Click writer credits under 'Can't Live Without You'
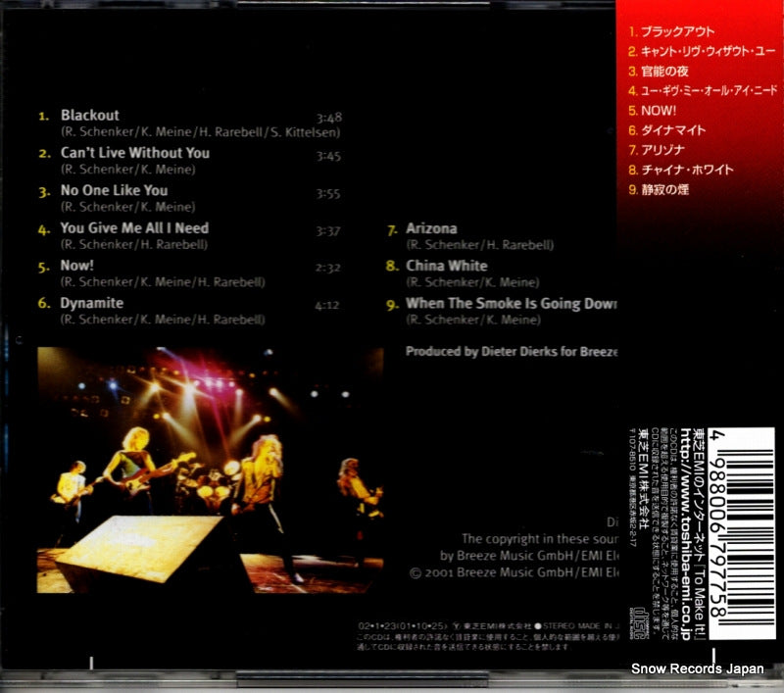 (x=128, y=170)
